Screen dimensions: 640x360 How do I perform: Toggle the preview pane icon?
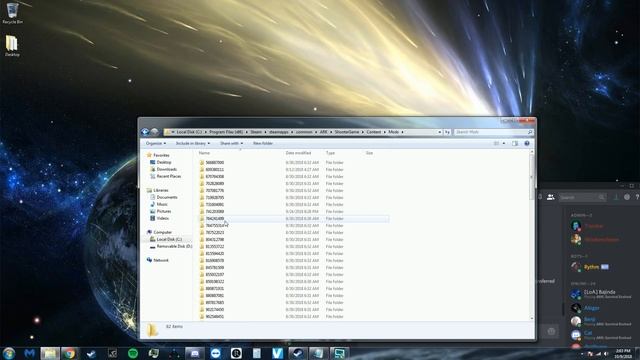515,143
